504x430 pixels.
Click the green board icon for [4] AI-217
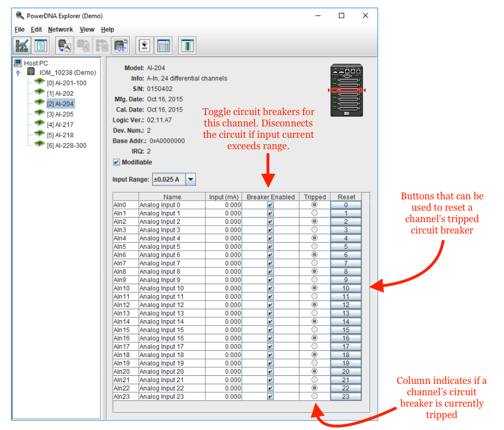(x=39, y=124)
